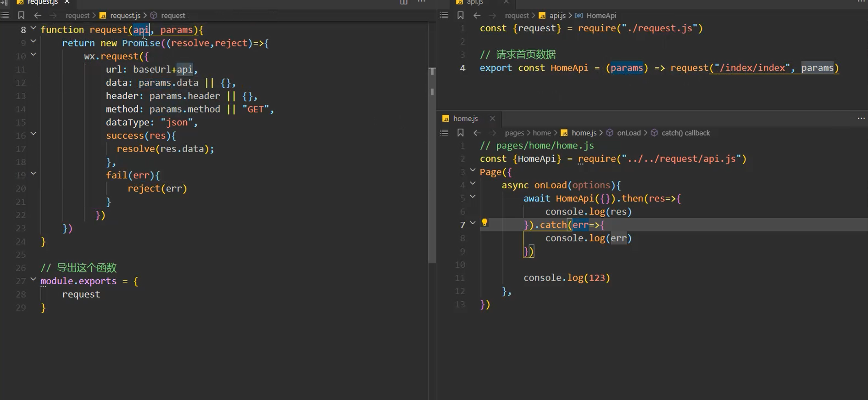Collapse success(res) block at line 16
This screenshot has height=400, width=868.
[33, 134]
